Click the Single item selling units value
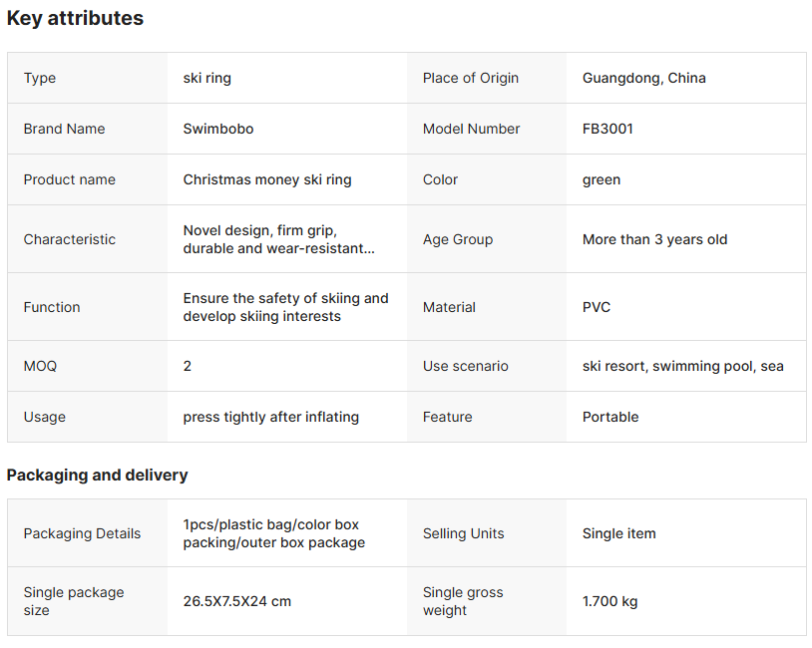 [x=618, y=533]
